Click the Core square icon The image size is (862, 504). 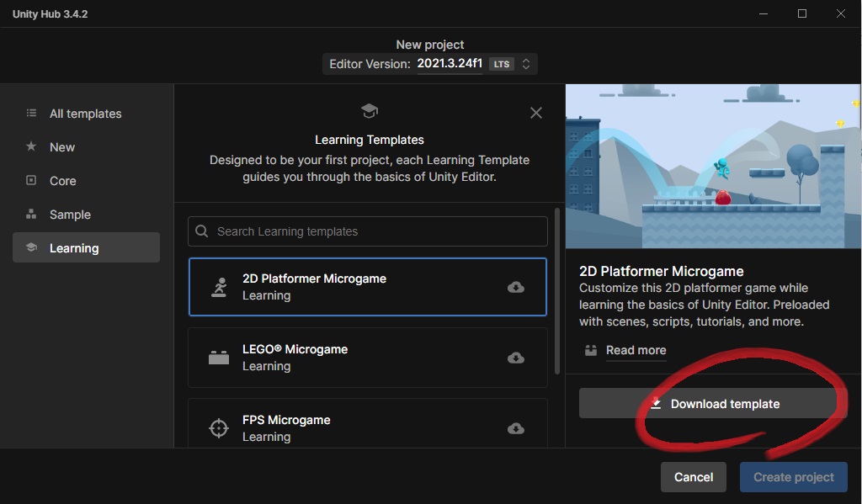click(31, 180)
